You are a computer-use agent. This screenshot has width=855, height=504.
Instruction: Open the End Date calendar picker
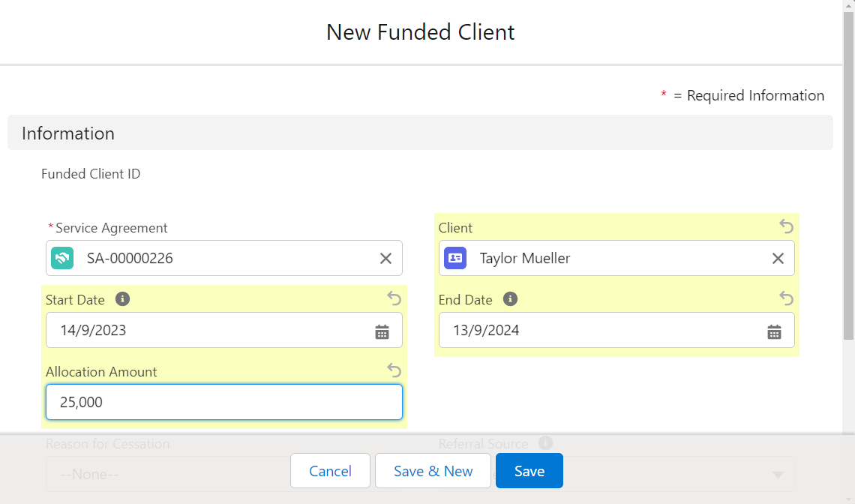coord(774,331)
